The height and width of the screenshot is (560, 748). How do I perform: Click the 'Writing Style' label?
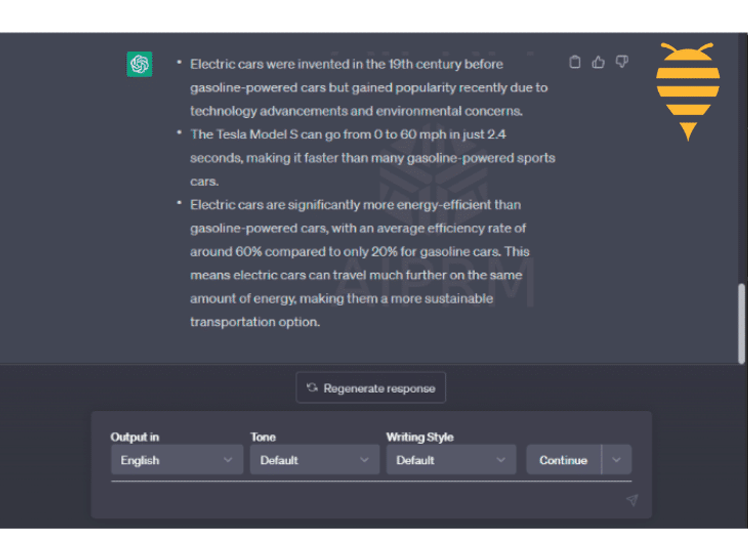pos(420,437)
